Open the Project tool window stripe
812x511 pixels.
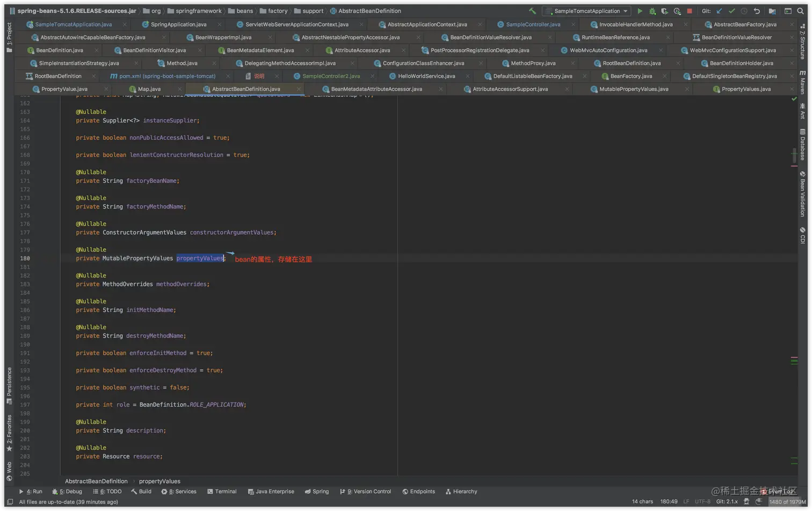9,37
